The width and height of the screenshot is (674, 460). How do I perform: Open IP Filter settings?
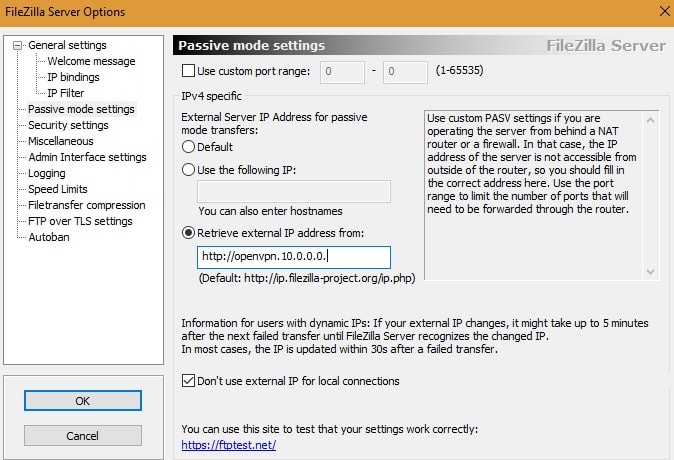point(66,93)
